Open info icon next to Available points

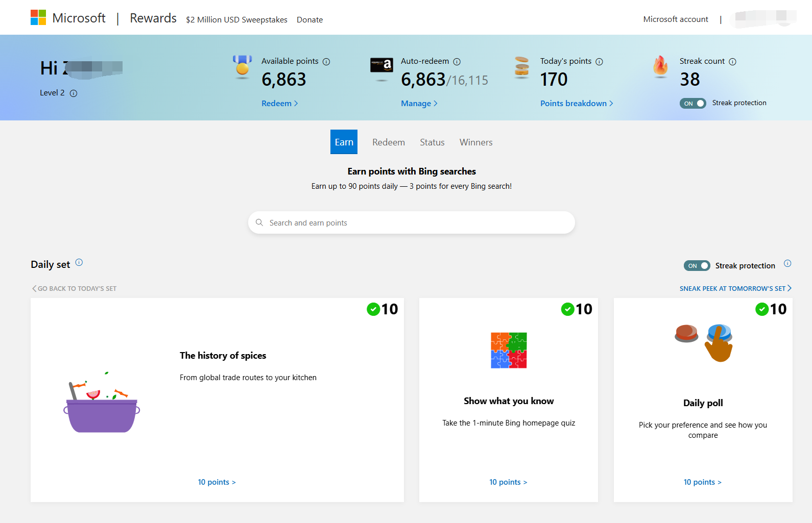326,62
